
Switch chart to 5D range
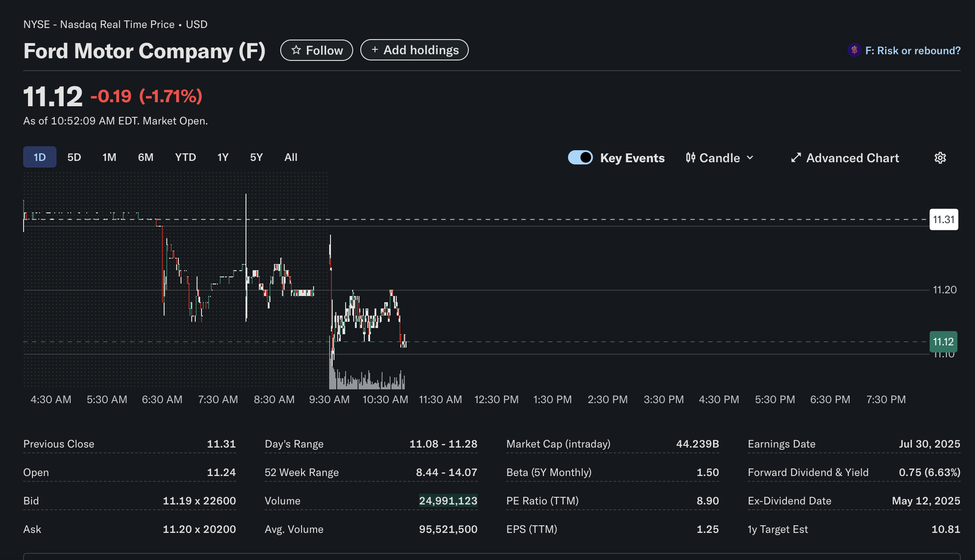click(74, 157)
